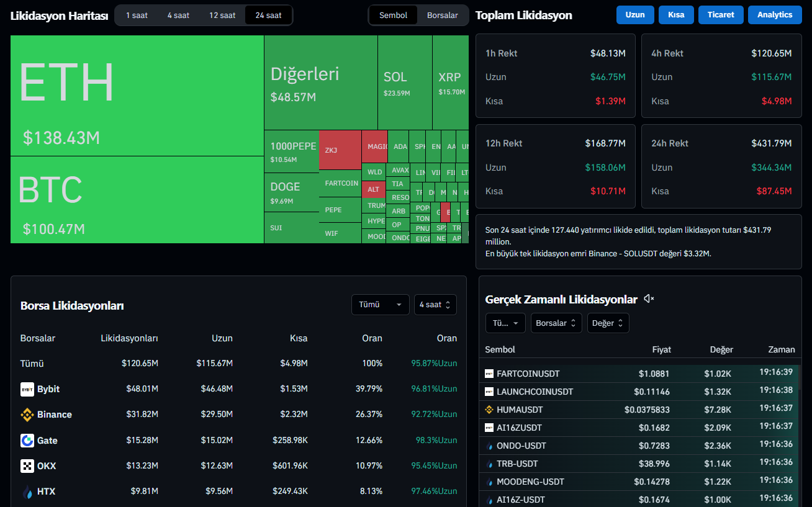Open the Tümü dropdown in Borsa Likidasyonları
The height and width of the screenshot is (507, 812).
pos(380,305)
